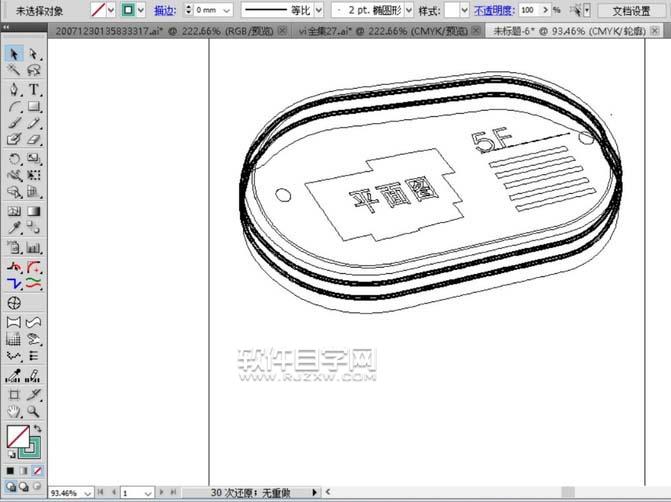Select the crosshair circle plugin tool

coord(14,303)
